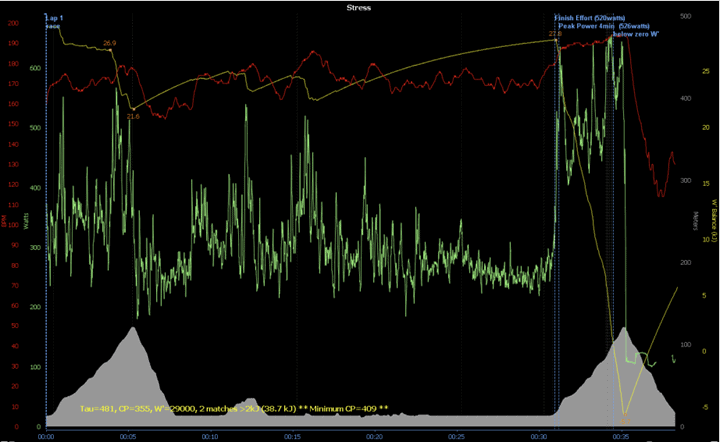Click the minimum W' balance point near 00:35
Viewport: 720px width, 442px height.
pyautogui.click(x=624, y=414)
